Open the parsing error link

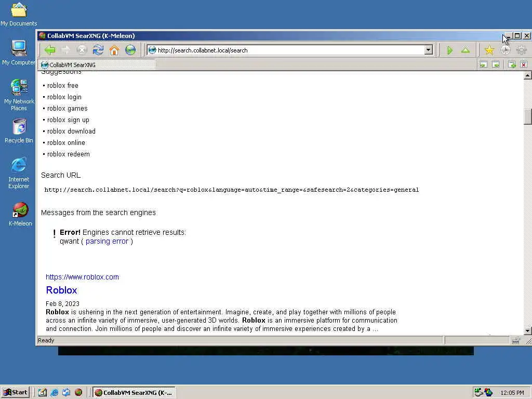107,241
